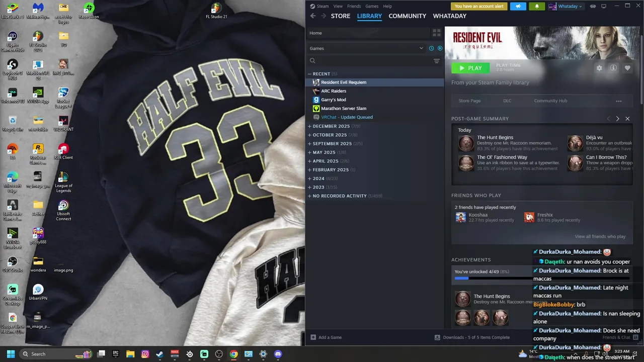Click the green PLAY button
The width and height of the screenshot is (644, 362).
click(470, 68)
